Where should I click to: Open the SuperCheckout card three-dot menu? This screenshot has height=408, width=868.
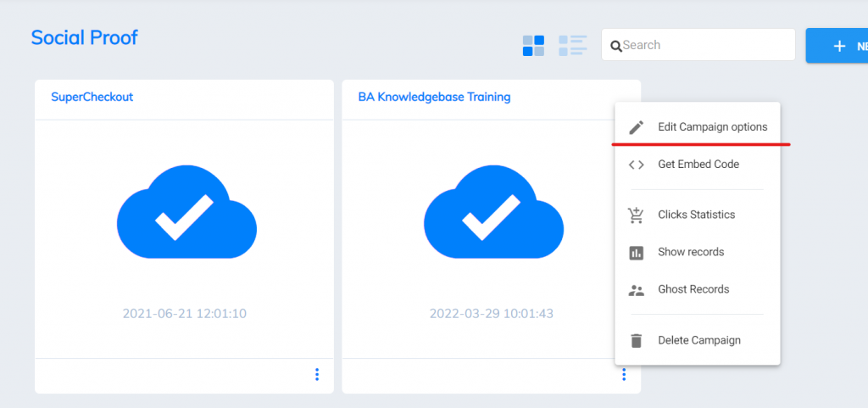[x=317, y=375]
